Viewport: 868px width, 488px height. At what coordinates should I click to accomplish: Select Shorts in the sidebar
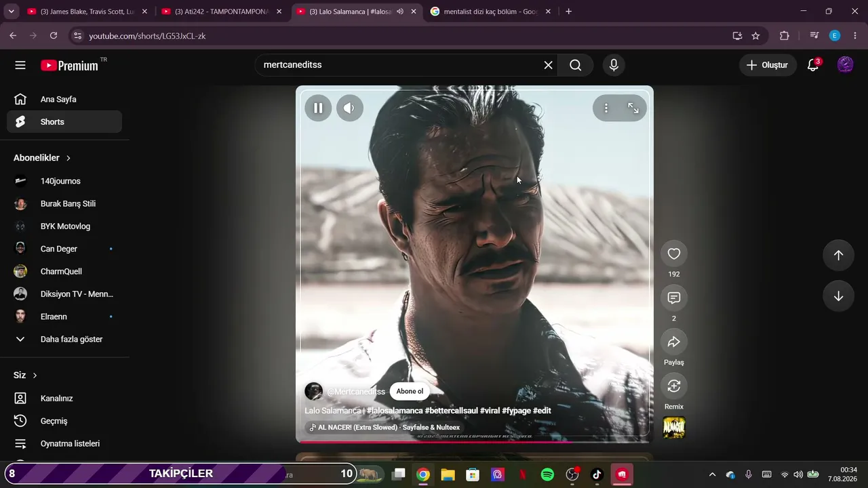coord(64,122)
